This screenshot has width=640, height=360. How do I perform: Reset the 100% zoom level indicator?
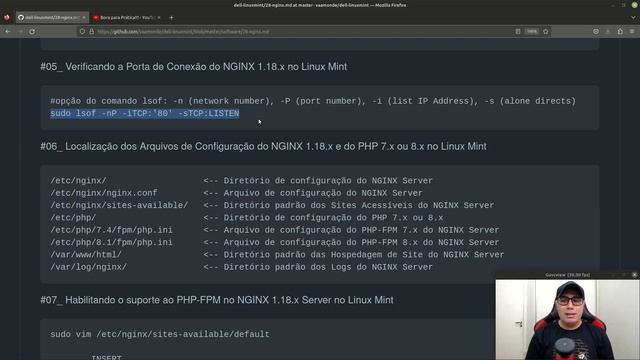(531, 31)
